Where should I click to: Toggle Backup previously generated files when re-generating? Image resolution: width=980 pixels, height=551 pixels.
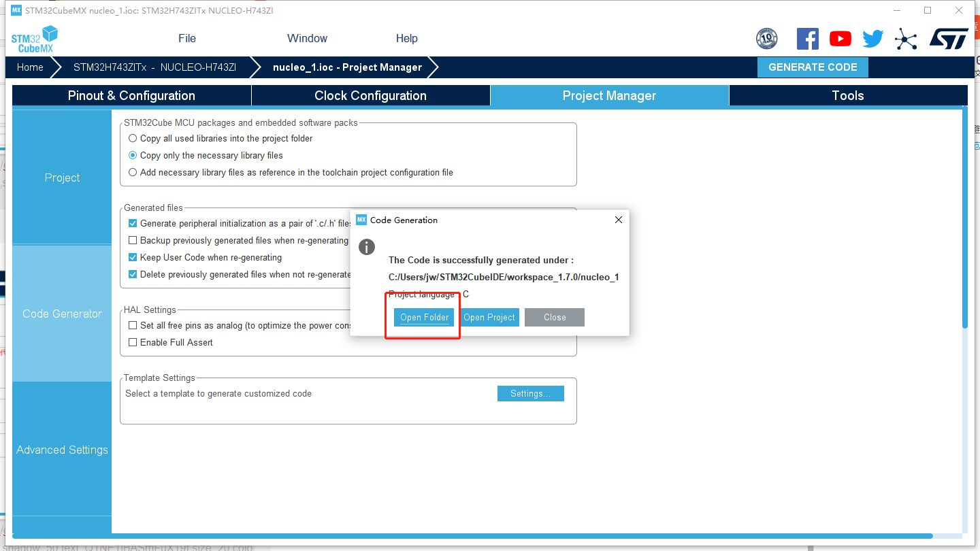pyautogui.click(x=133, y=240)
